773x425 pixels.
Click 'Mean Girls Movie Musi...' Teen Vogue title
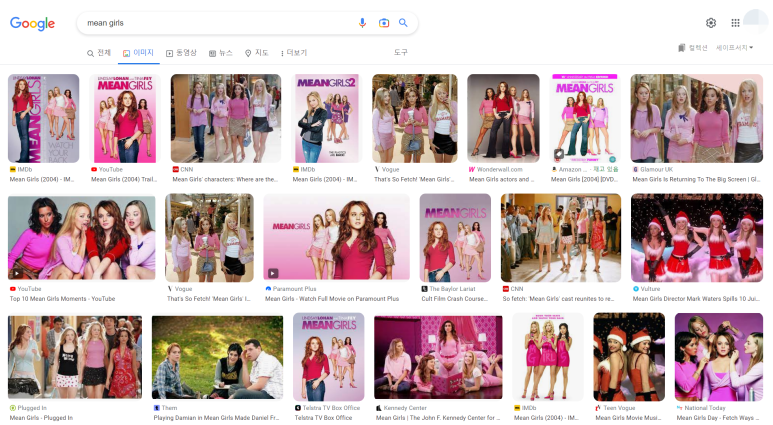tap(628, 418)
